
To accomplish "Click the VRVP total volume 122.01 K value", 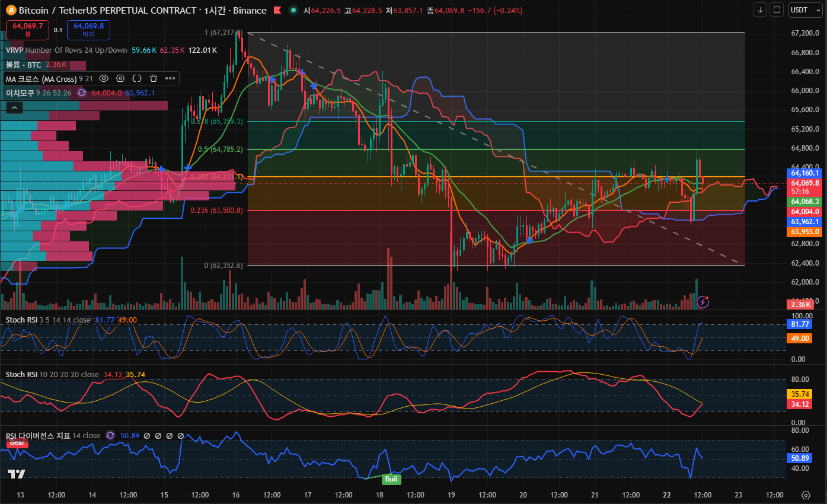I will coord(203,50).
